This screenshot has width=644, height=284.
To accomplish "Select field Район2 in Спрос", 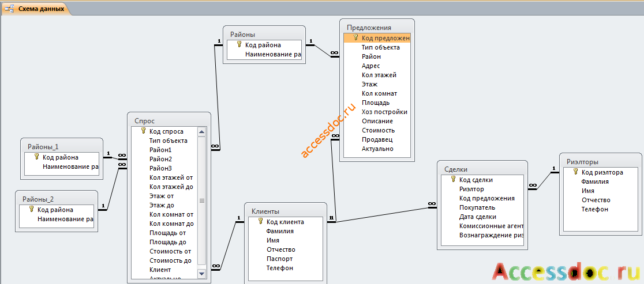I will pyautogui.click(x=160, y=159).
